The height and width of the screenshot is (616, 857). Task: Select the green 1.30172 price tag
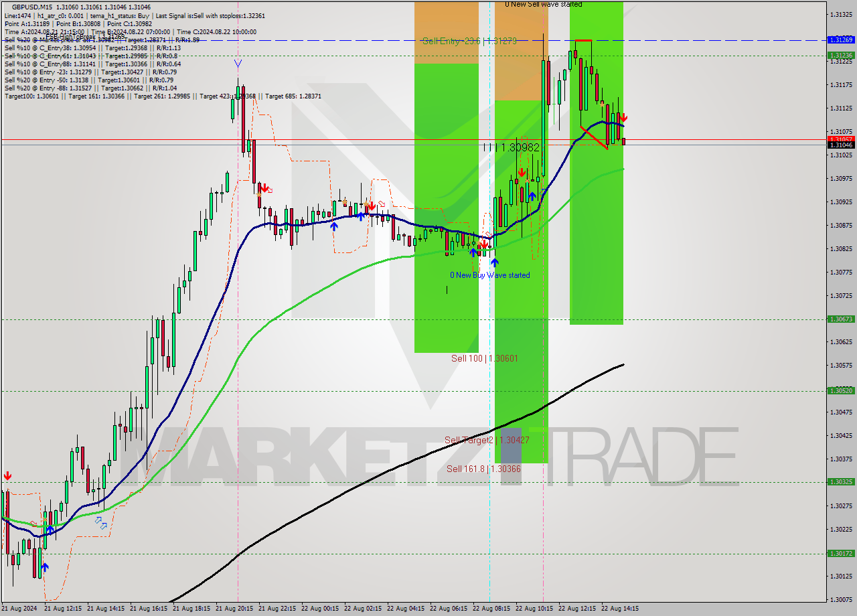[841, 554]
